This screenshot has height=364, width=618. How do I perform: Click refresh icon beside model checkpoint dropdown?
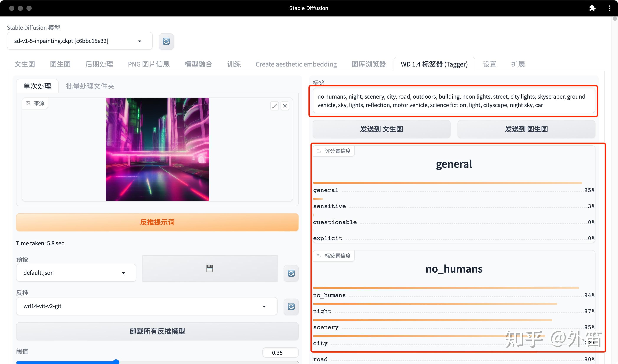point(166,41)
